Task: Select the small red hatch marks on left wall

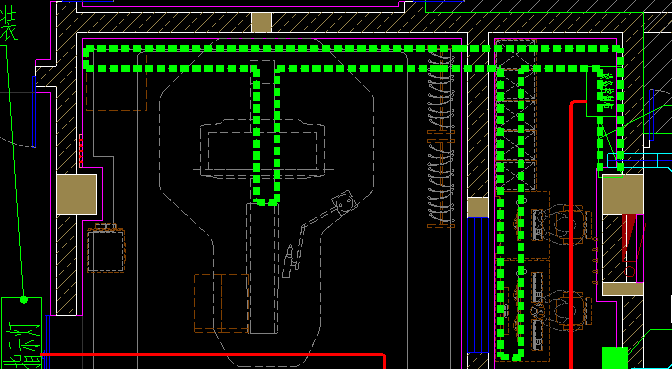Action: pyautogui.click(x=81, y=150)
